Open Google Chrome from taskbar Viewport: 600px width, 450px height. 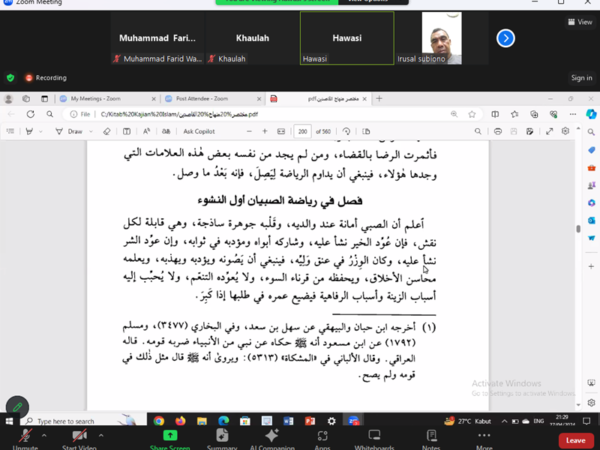pos(159,421)
